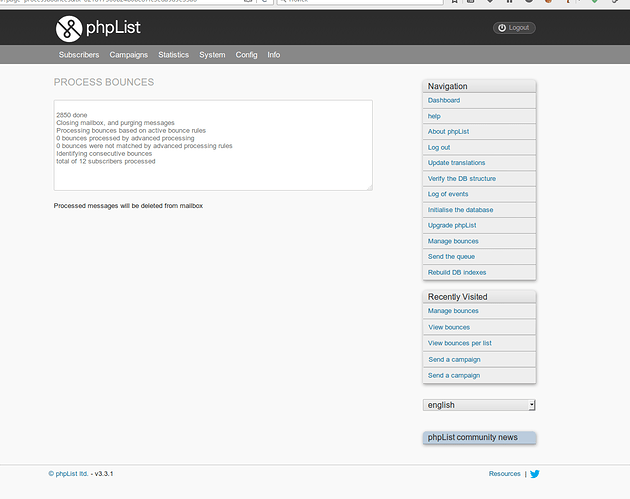Click inside the bounce processing log textarea
This screenshot has width=630, height=499.
[x=213, y=145]
